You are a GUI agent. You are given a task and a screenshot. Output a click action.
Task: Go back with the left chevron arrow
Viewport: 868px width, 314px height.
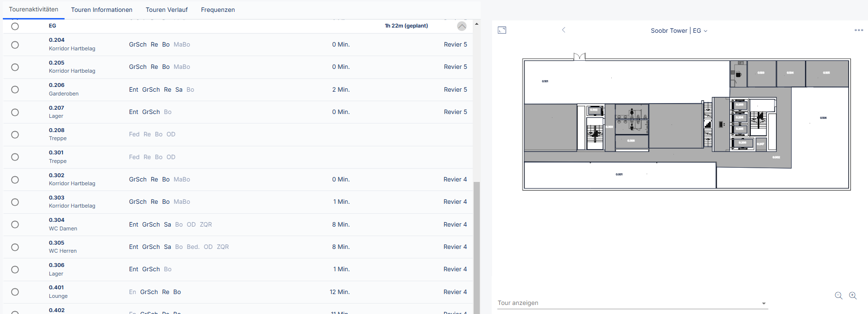(563, 30)
